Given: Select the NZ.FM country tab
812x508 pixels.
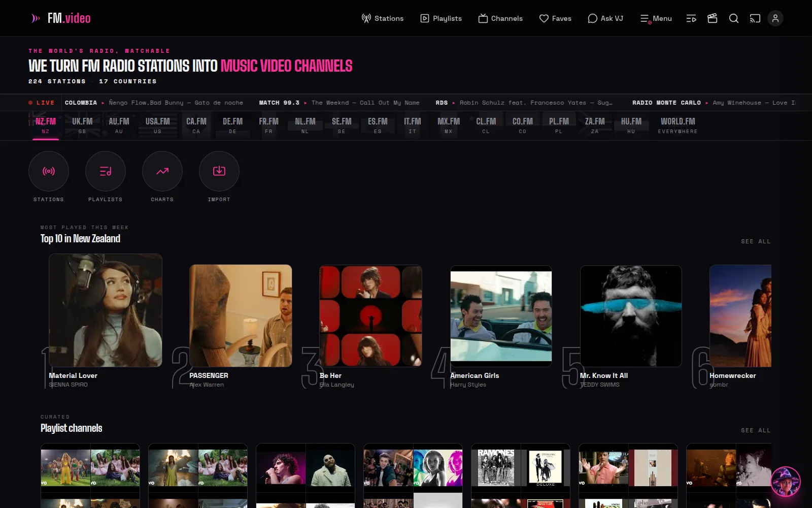Looking at the screenshot, I should 46,125.
